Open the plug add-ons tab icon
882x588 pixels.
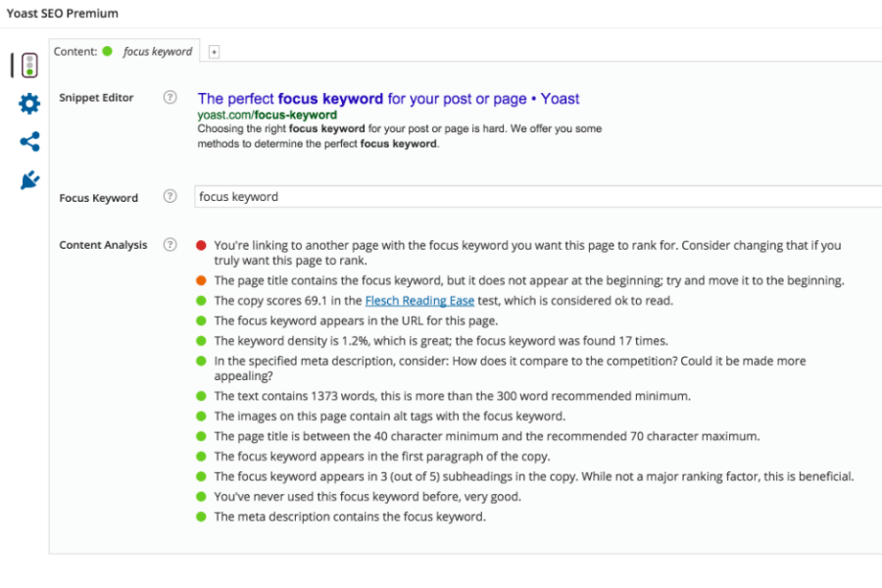point(29,180)
